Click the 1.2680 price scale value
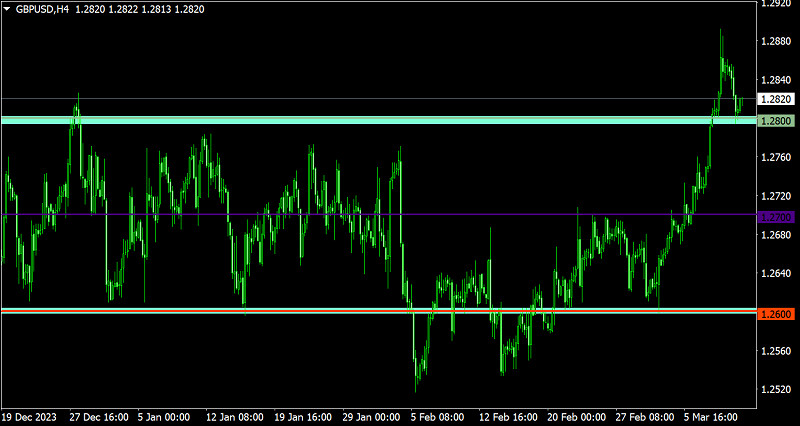 [x=775, y=235]
